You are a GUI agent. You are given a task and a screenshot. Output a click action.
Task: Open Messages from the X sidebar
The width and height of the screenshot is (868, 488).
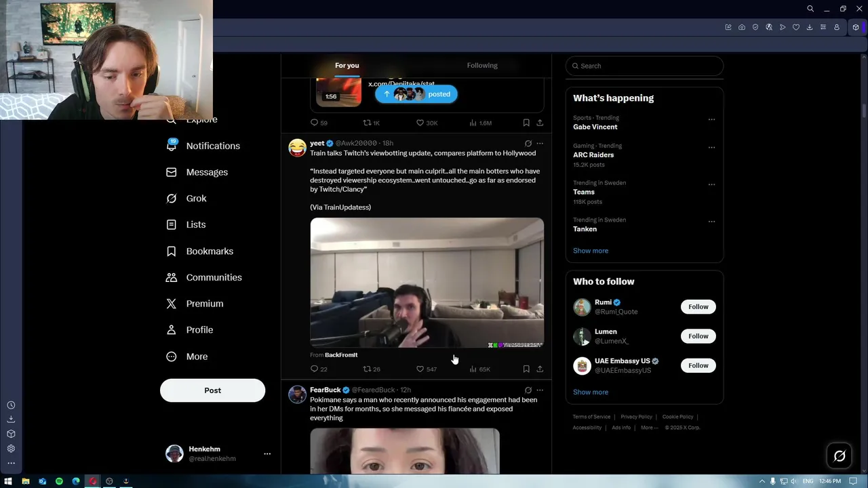coord(197,172)
